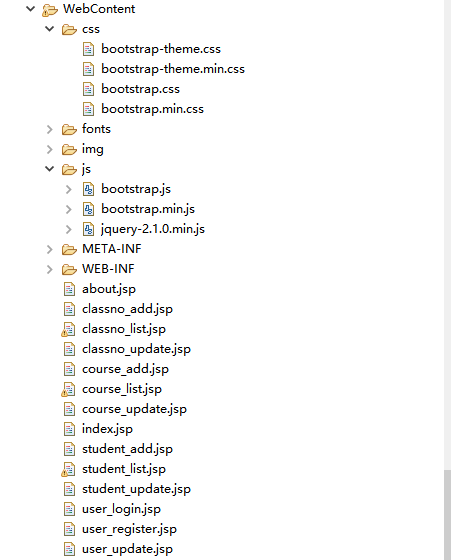Select the WEB-INF folder label
Viewport: 451px width, 560px height.
[x=108, y=269]
